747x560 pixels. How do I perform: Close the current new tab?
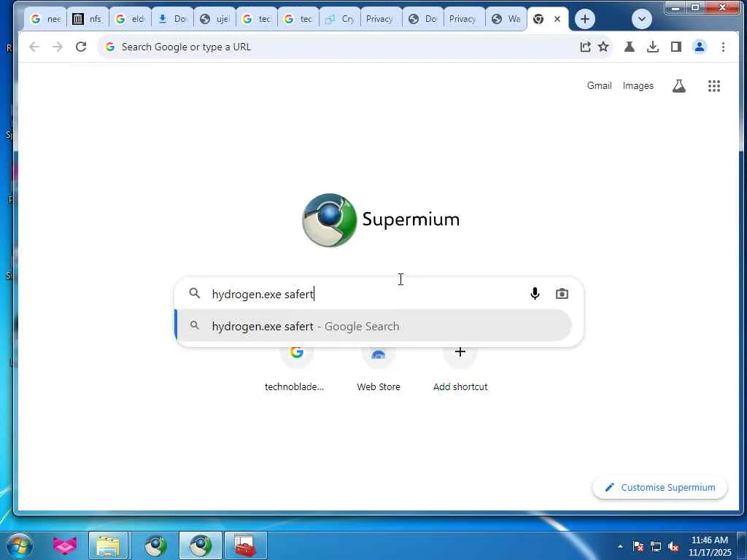tap(557, 19)
